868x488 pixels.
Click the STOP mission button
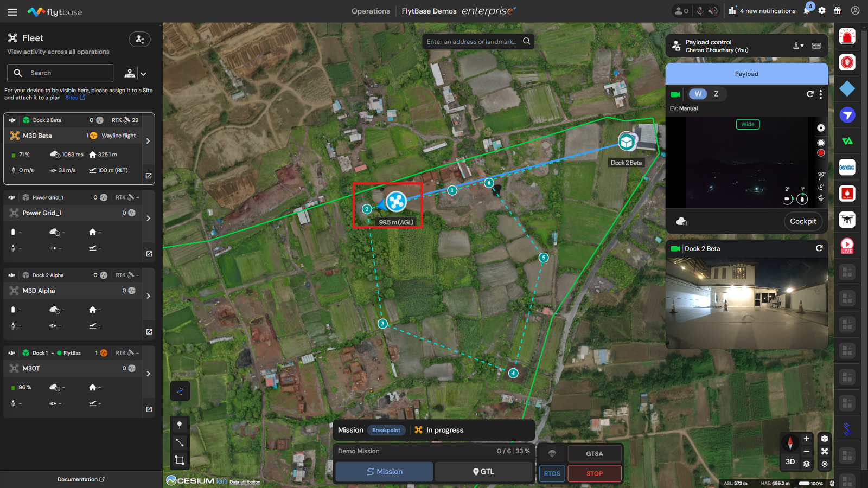[595, 473]
